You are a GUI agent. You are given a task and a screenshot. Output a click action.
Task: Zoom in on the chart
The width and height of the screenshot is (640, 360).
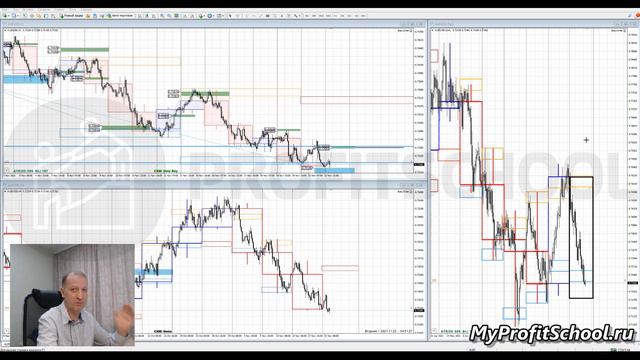coord(162,16)
